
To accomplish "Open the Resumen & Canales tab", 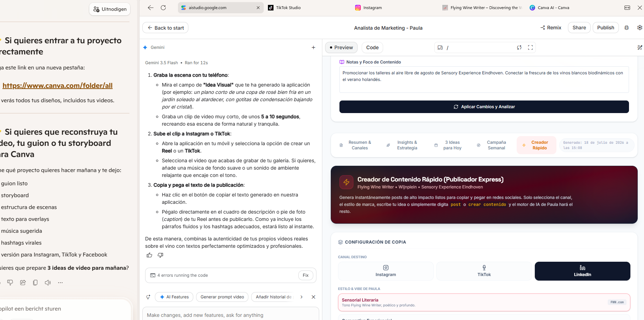I will pyautogui.click(x=356, y=145).
